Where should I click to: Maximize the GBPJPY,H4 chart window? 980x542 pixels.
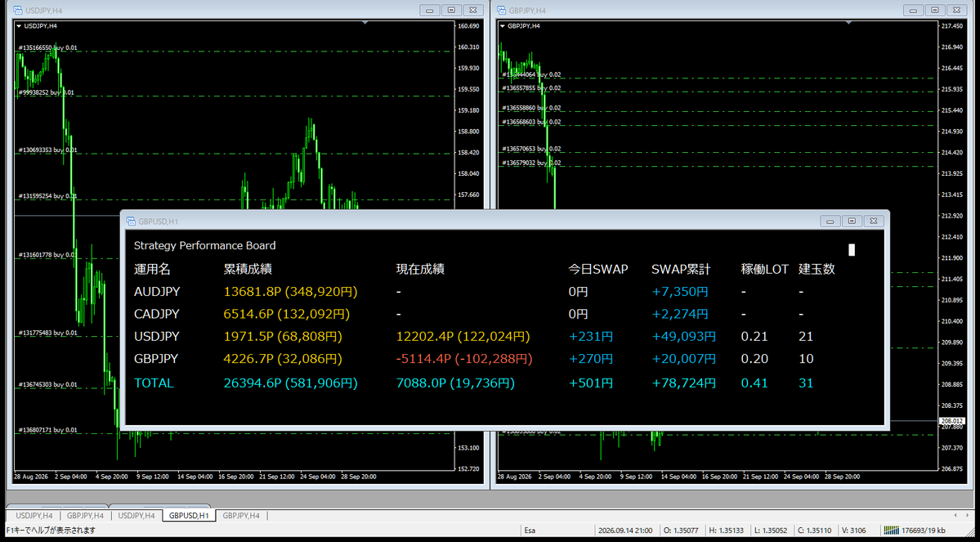[x=935, y=10]
